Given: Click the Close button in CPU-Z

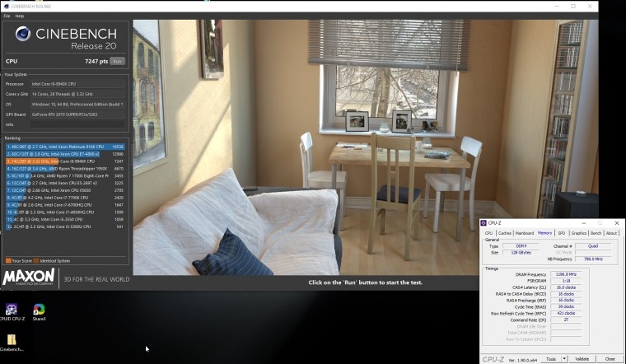Looking at the screenshot, I should [x=610, y=359].
